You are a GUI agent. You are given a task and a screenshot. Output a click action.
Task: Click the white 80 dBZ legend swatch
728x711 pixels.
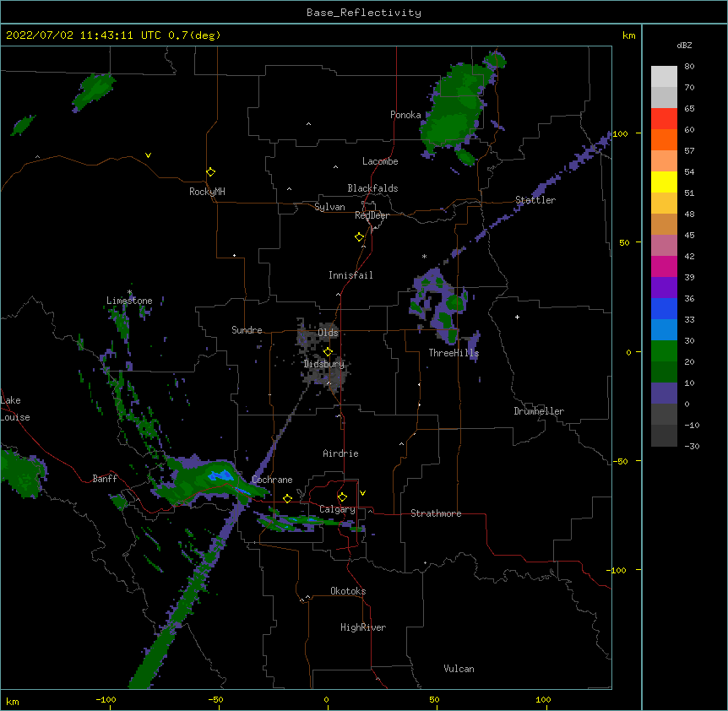click(664, 77)
